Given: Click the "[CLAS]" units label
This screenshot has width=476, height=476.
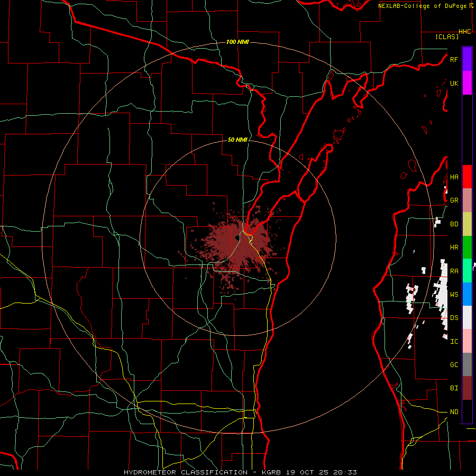Looking at the screenshot, I should coord(447,36).
